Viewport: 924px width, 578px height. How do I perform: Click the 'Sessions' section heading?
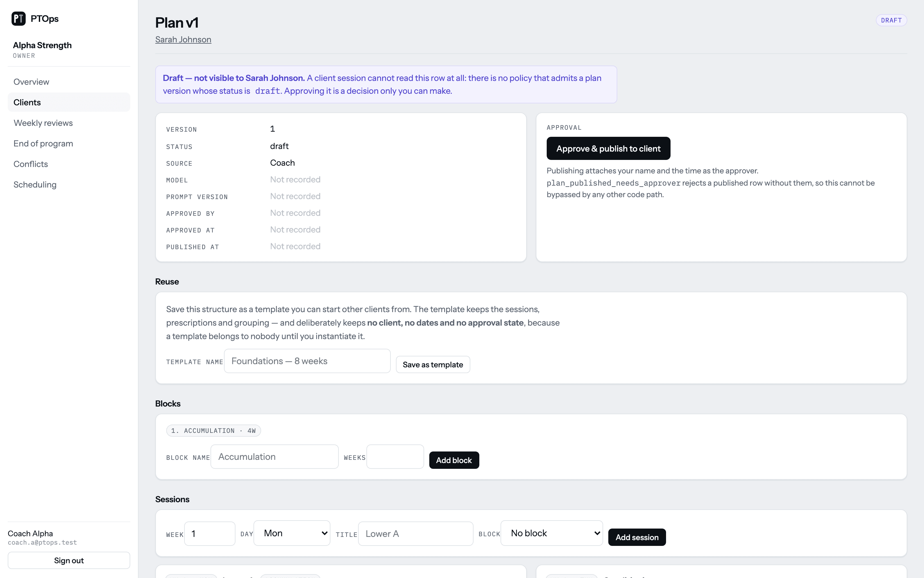(172, 499)
